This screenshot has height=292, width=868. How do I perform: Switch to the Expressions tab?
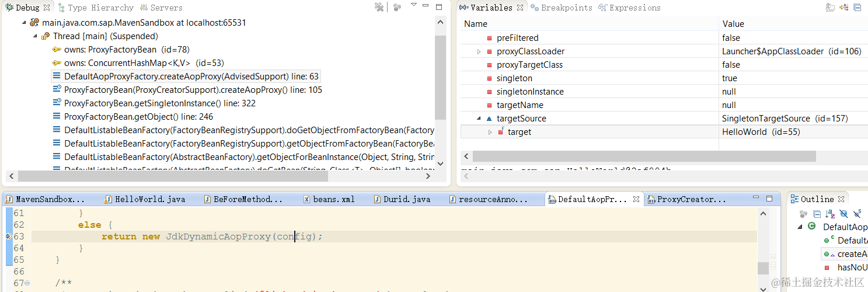click(x=629, y=8)
